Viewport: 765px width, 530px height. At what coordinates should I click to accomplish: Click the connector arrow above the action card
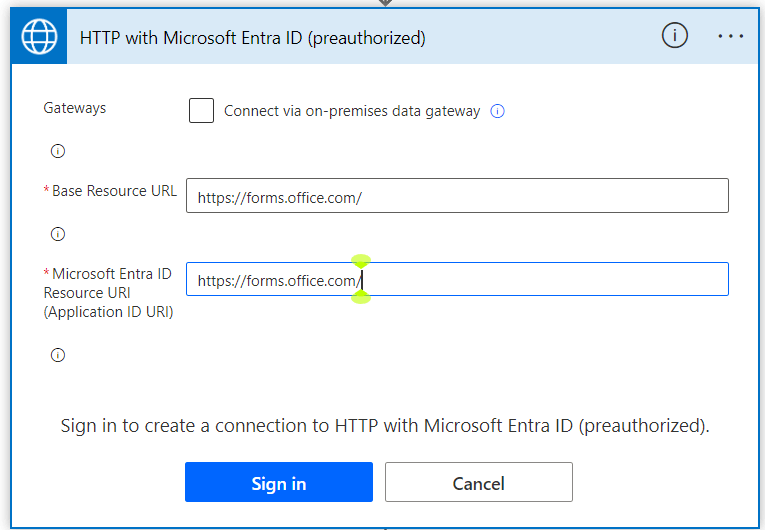(x=385, y=3)
